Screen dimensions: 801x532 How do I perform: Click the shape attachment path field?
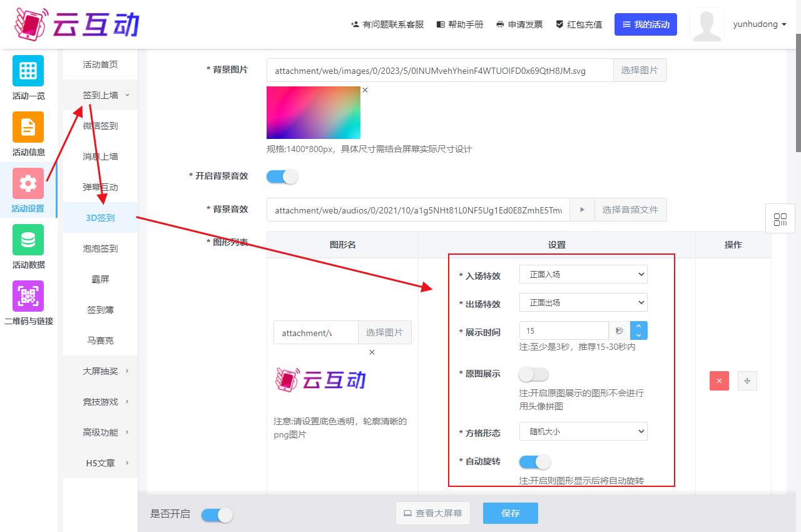[x=315, y=332]
